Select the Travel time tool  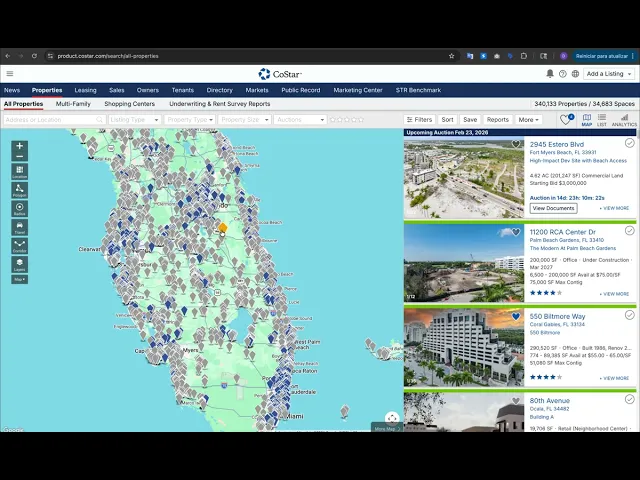point(20,227)
